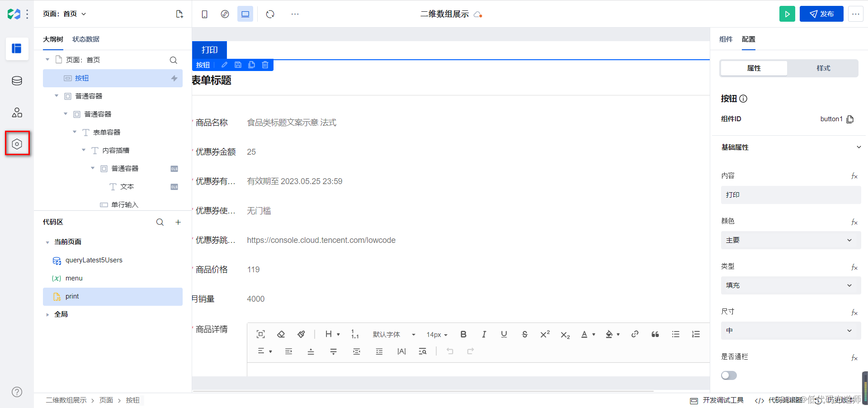
Task: Apply italic in the rich text editor
Action: pyautogui.click(x=484, y=334)
